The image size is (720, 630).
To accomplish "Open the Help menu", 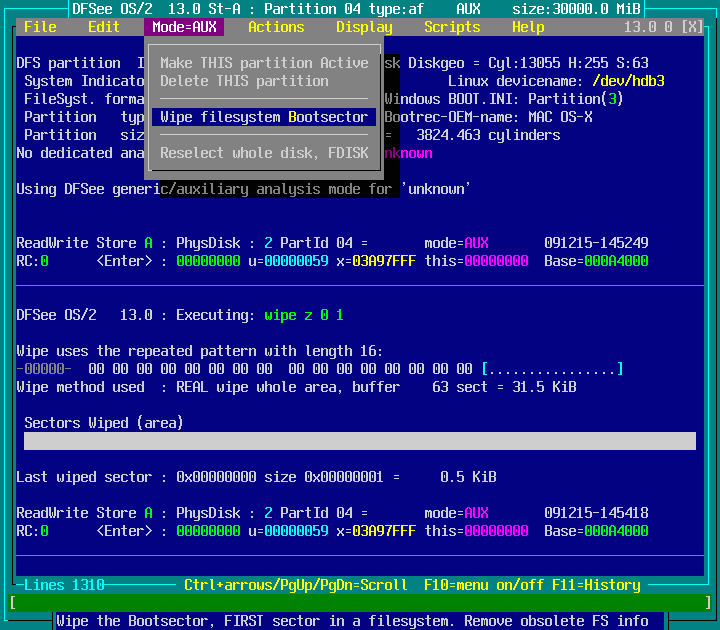I will pyautogui.click(x=528, y=27).
